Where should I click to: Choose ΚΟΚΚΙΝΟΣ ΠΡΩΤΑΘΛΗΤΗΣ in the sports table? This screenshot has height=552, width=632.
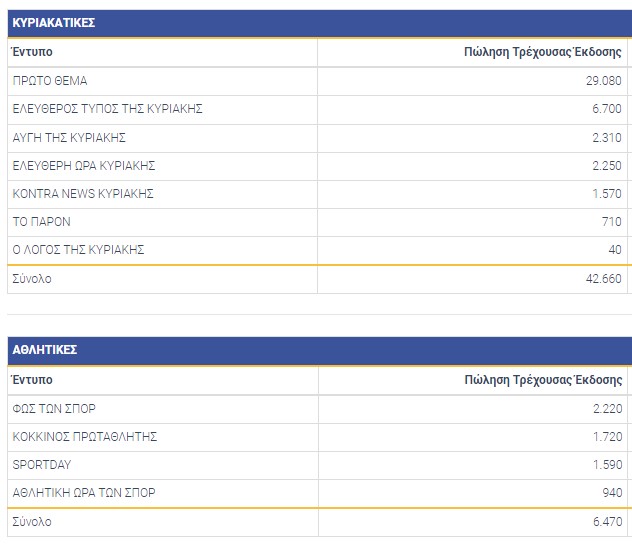click(x=85, y=437)
